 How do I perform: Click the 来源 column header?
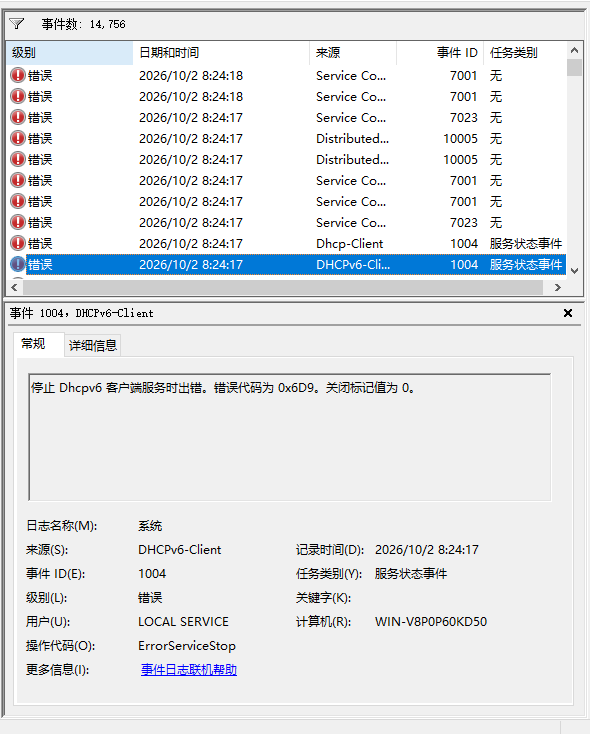pyautogui.click(x=353, y=52)
